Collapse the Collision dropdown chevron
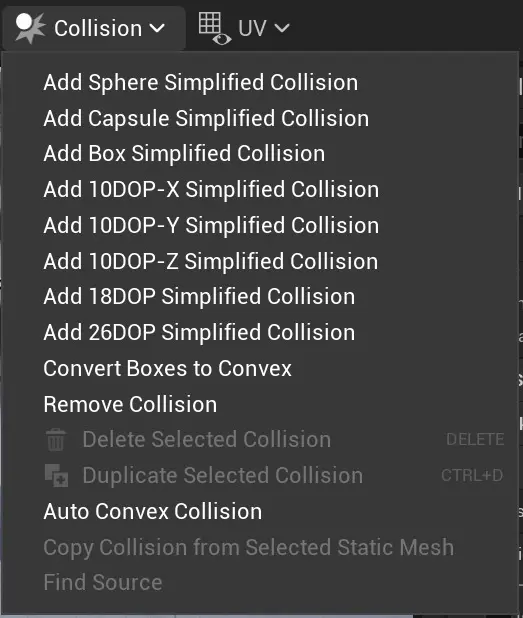This screenshot has width=523, height=618. pyautogui.click(x=157, y=28)
